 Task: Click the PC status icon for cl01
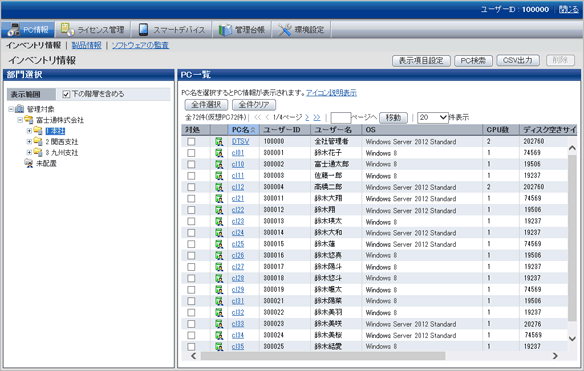pyautogui.click(x=219, y=153)
